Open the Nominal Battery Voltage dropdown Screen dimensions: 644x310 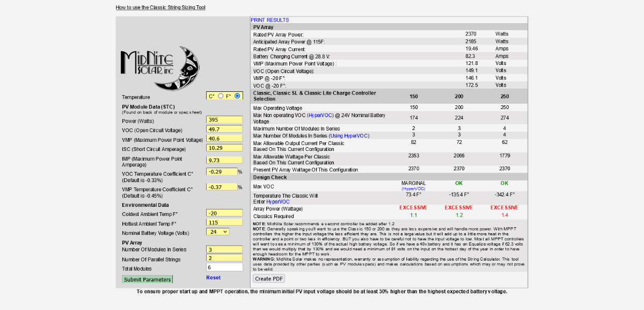click(218, 232)
